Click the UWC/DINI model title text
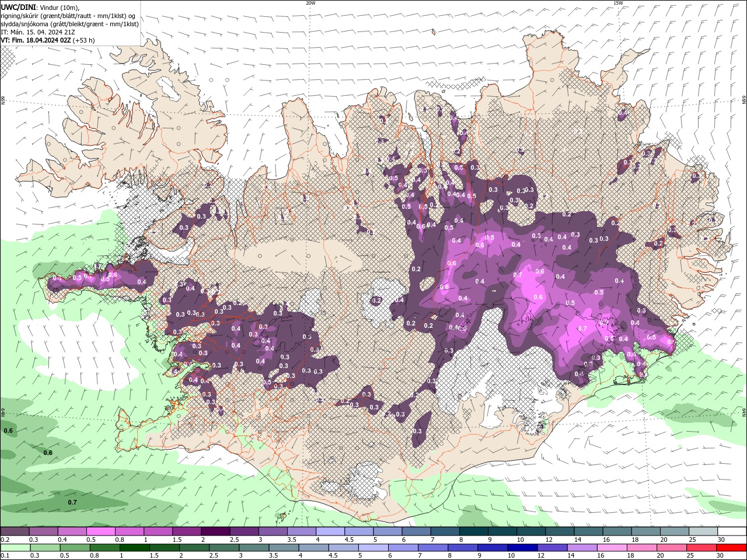This screenshot has height=560, width=747. click(18, 6)
